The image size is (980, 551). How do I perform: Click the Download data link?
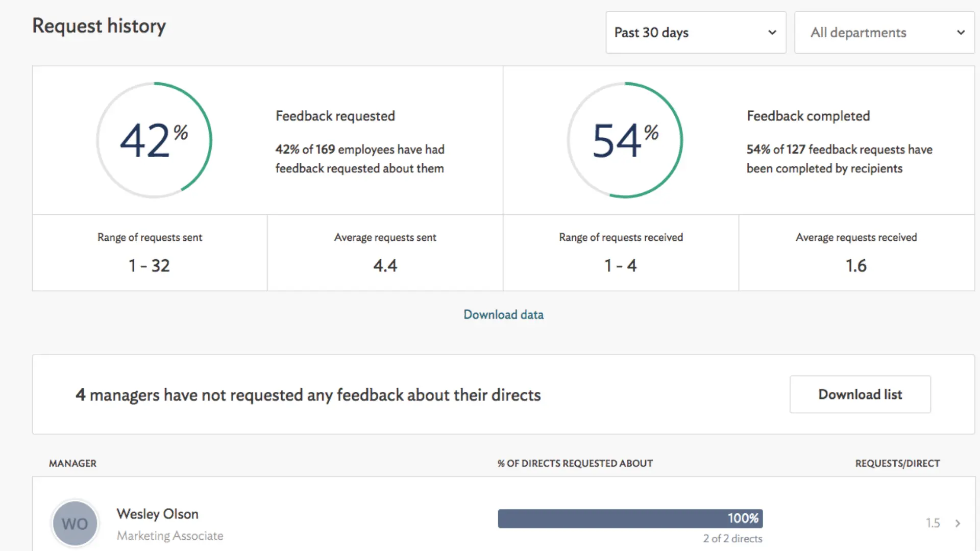tap(503, 315)
